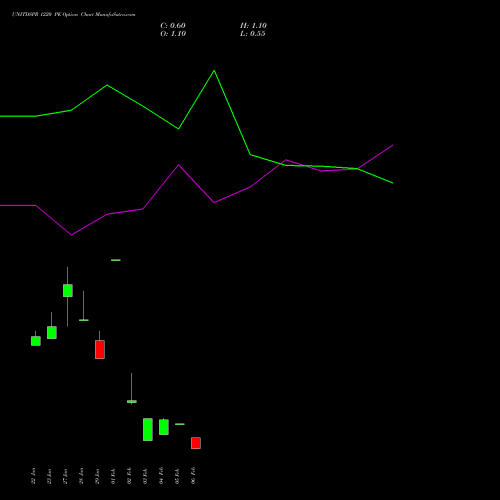Click the 05 Feb date label
500x500 pixels.
[x=177, y=476]
